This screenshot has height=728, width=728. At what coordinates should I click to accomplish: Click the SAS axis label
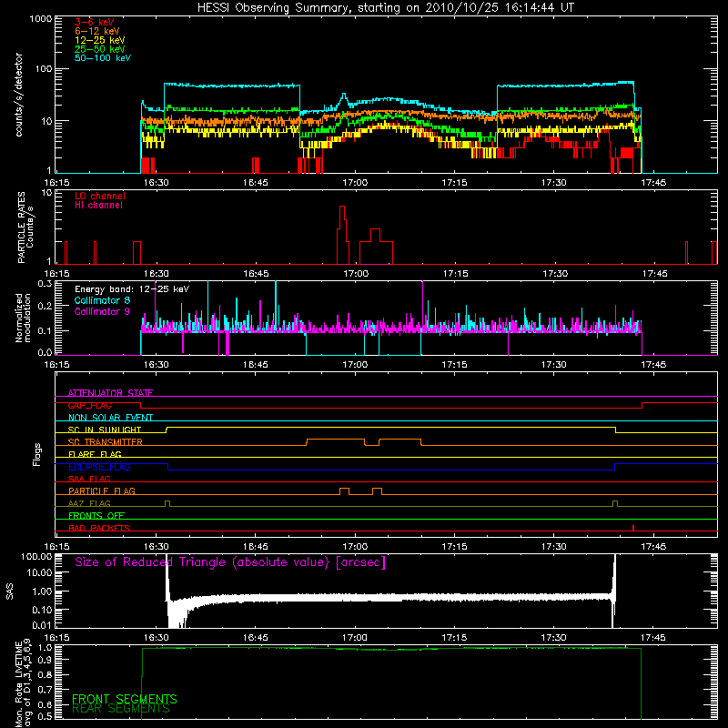(x=9, y=591)
